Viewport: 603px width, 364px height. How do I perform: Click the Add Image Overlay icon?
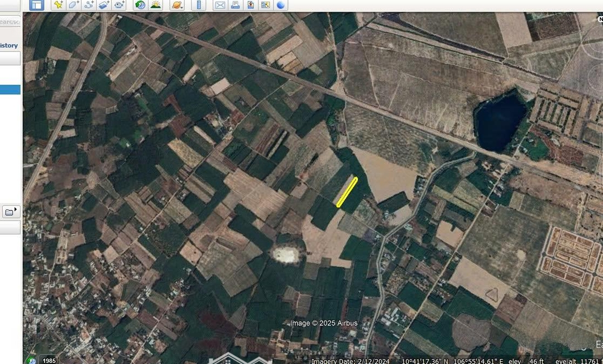click(x=104, y=5)
